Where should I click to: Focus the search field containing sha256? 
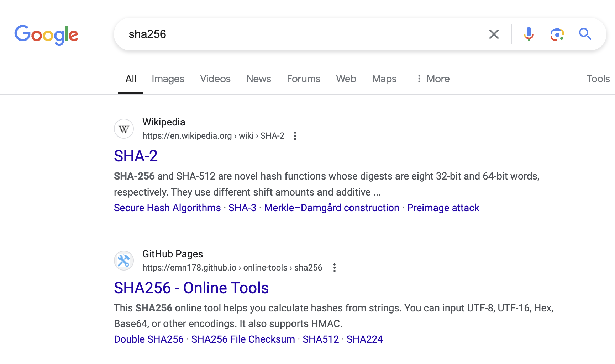click(303, 34)
